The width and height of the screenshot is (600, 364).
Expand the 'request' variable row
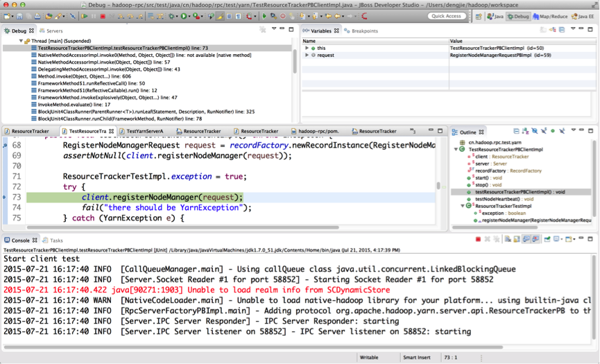coord(307,55)
